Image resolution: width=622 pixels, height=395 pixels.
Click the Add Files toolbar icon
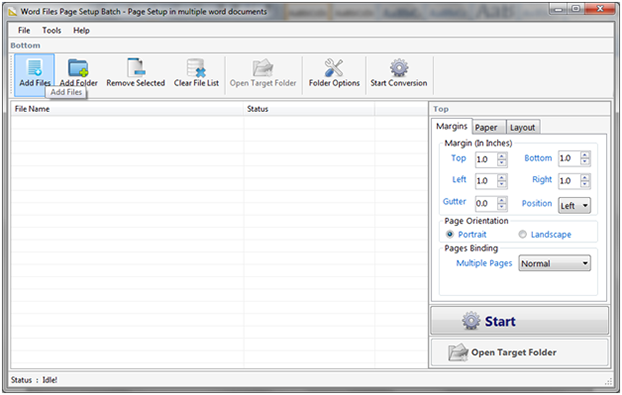point(35,67)
